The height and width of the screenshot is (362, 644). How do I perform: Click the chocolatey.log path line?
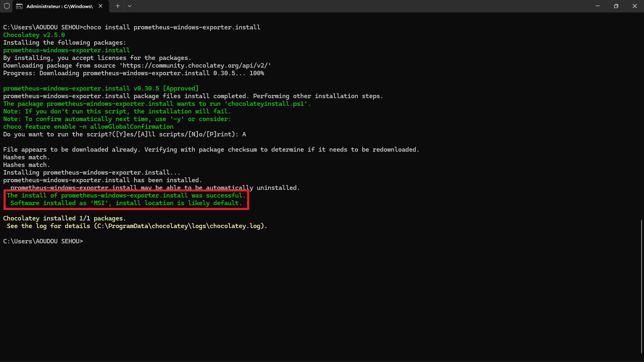137,226
